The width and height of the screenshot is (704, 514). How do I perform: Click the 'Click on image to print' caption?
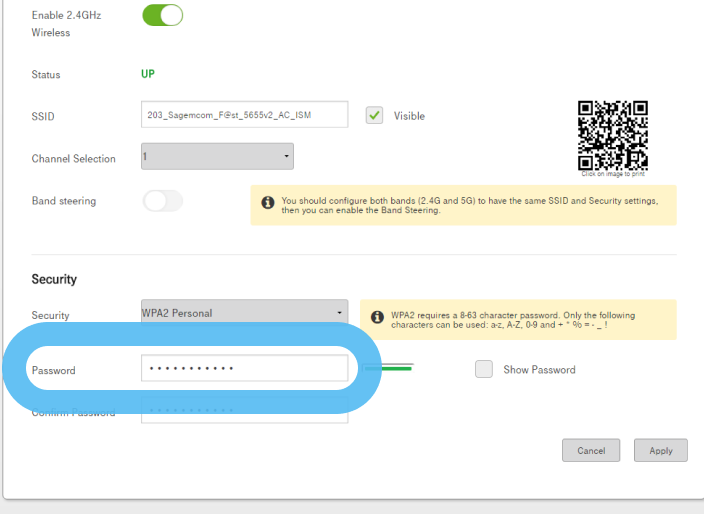pos(614,174)
